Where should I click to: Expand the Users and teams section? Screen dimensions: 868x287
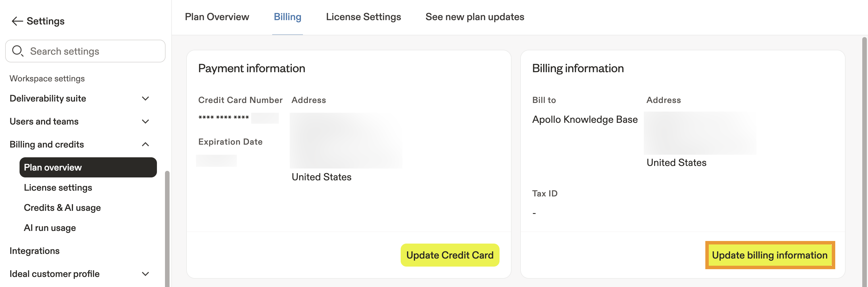coord(145,121)
